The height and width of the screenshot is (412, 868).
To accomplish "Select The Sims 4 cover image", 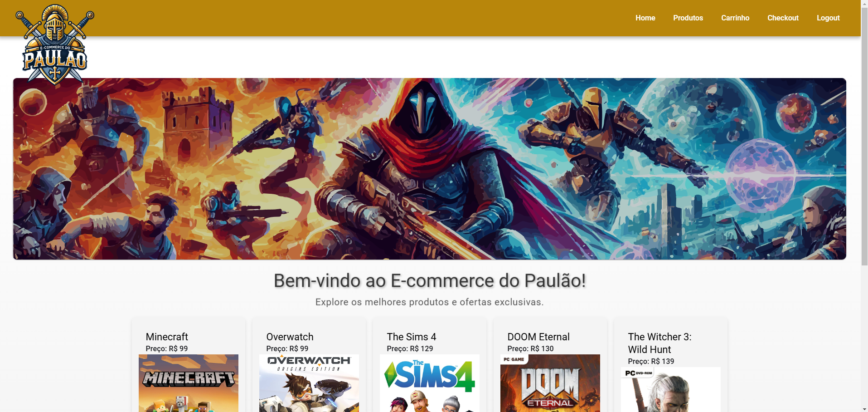I will tap(430, 383).
